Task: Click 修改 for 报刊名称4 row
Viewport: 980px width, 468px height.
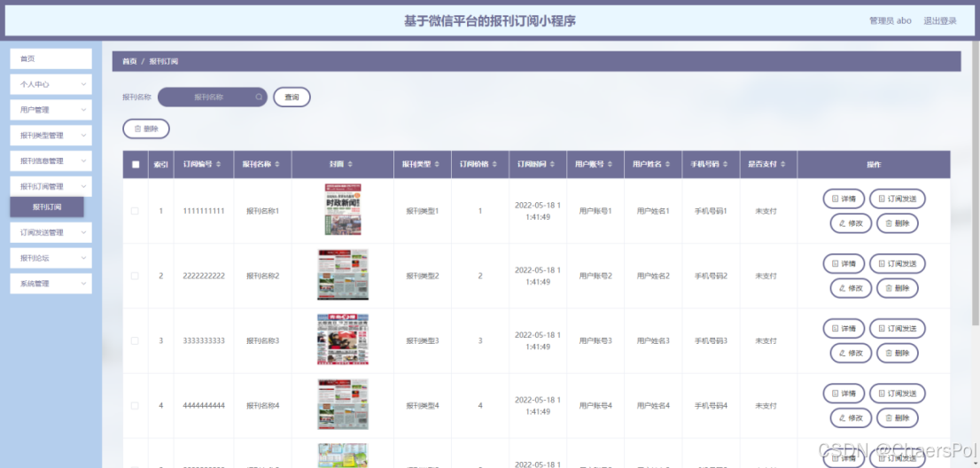Action: pos(851,418)
